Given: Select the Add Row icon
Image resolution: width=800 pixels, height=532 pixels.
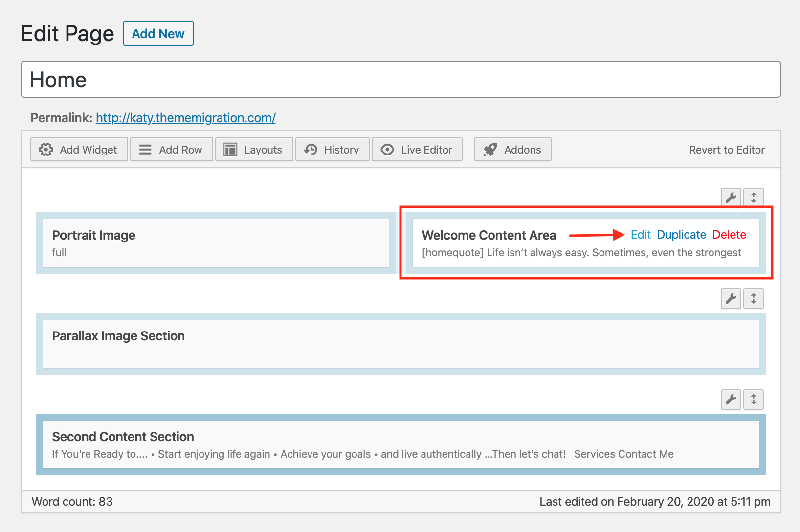Looking at the screenshot, I should [145, 150].
